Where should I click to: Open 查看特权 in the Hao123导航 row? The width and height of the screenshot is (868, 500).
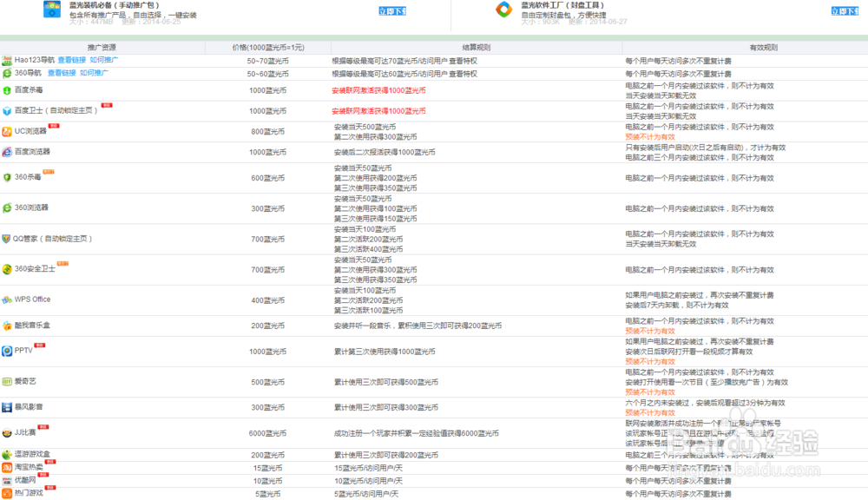click(x=463, y=61)
